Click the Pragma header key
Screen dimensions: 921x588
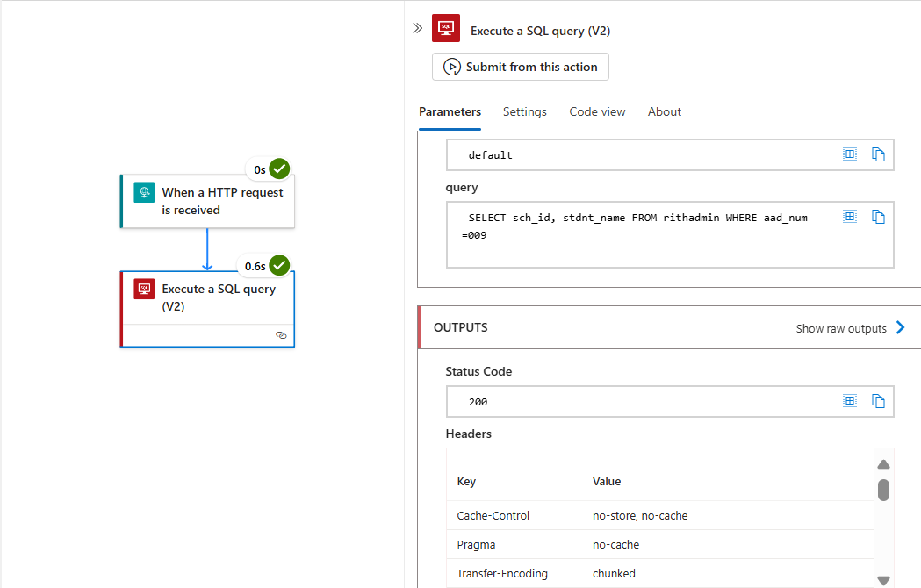coord(476,544)
